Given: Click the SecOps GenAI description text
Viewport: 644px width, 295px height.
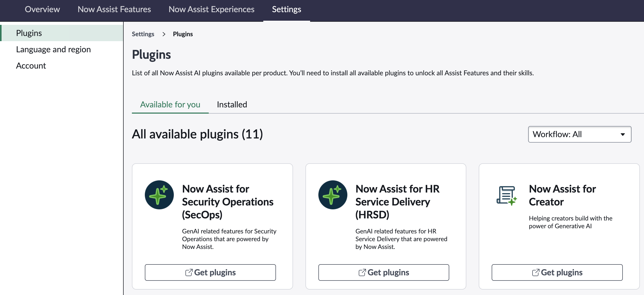Looking at the screenshot, I should [x=229, y=239].
